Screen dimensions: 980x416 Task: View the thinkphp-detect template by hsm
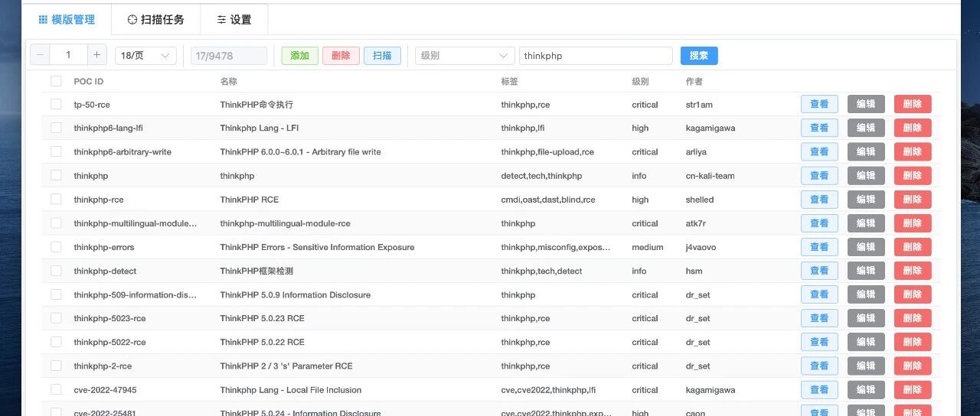pos(819,271)
